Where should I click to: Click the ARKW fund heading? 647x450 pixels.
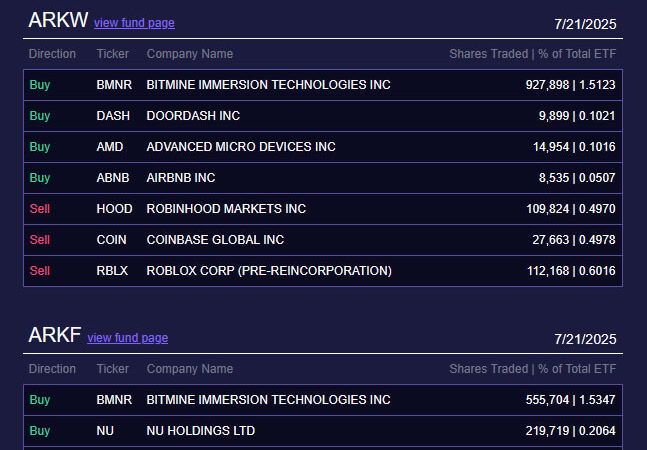[x=58, y=20]
